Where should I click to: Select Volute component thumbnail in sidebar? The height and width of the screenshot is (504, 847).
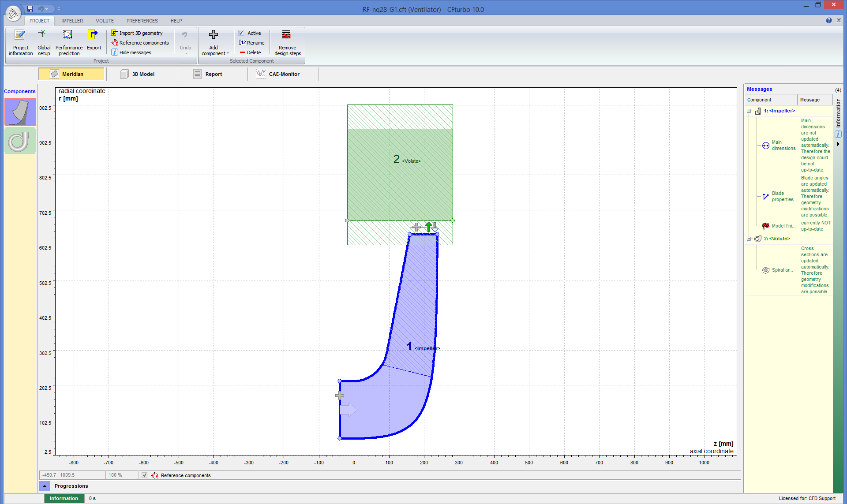[x=20, y=142]
